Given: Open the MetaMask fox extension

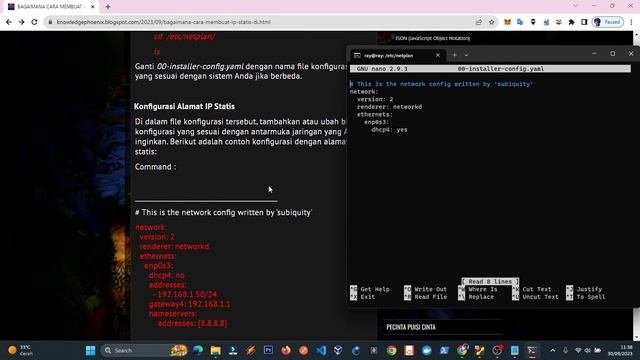Looking at the screenshot, I should coord(507,22).
